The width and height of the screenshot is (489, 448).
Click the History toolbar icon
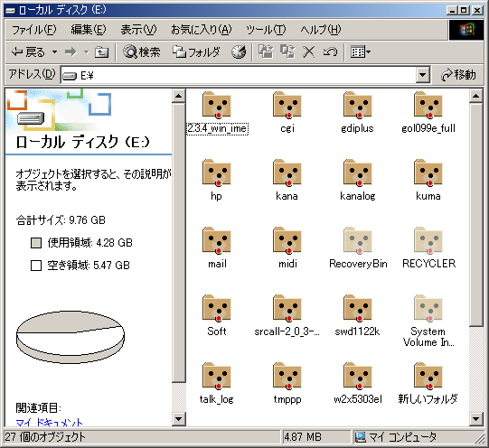tap(239, 52)
